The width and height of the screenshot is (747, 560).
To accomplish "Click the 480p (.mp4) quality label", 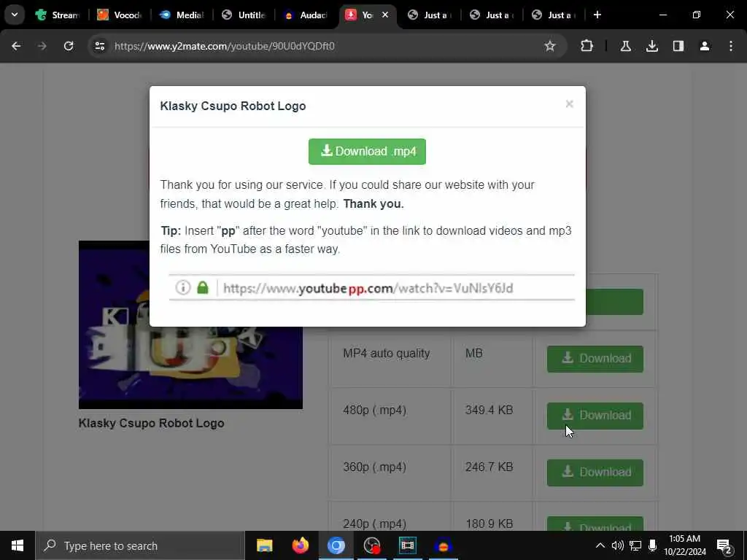I will coord(374,410).
